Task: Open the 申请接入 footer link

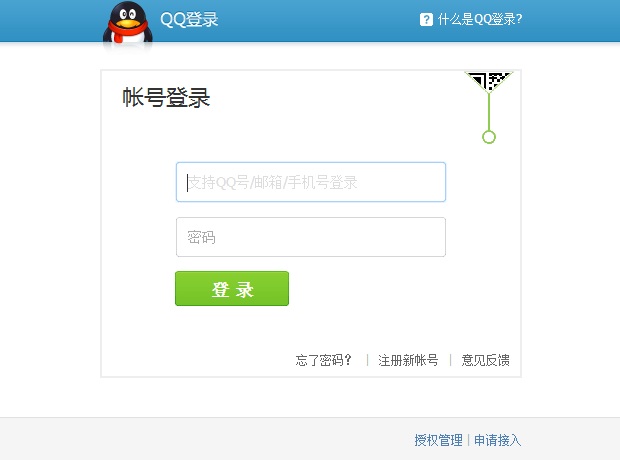Action: click(x=497, y=440)
